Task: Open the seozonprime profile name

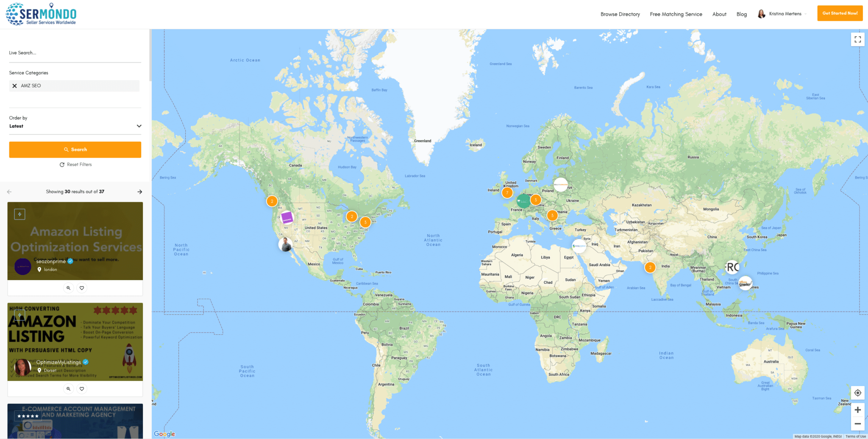Action: coord(51,261)
